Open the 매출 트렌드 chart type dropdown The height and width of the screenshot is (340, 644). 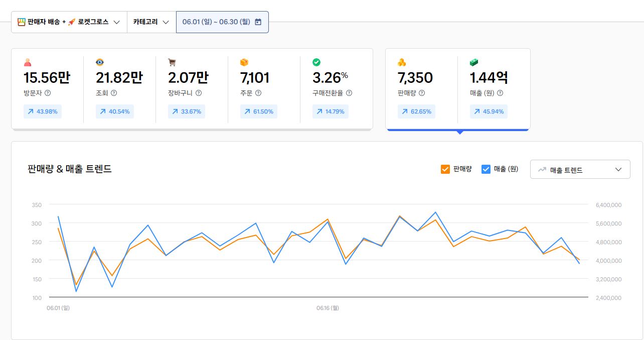tap(580, 170)
